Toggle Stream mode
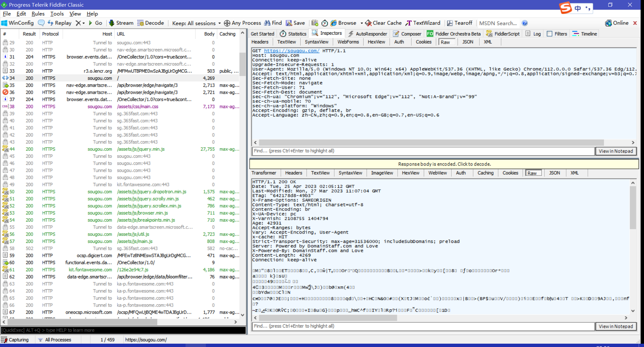644x347 pixels. click(121, 23)
